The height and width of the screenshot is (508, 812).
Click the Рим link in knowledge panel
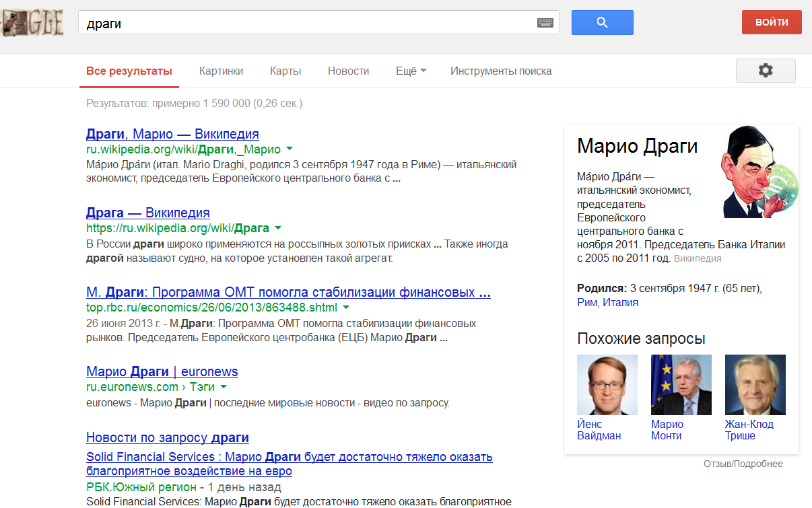pyautogui.click(x=587, y=303)
